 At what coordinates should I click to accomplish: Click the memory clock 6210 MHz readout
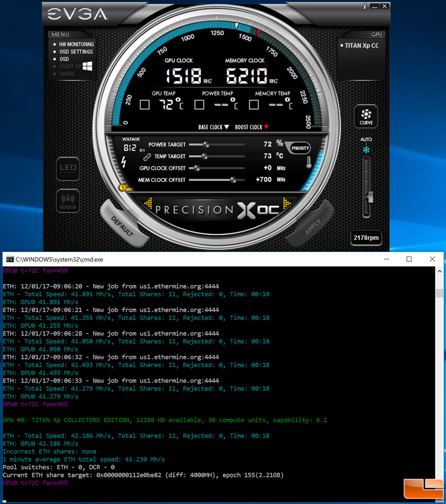pyautogui.click(x=252, y=76)
